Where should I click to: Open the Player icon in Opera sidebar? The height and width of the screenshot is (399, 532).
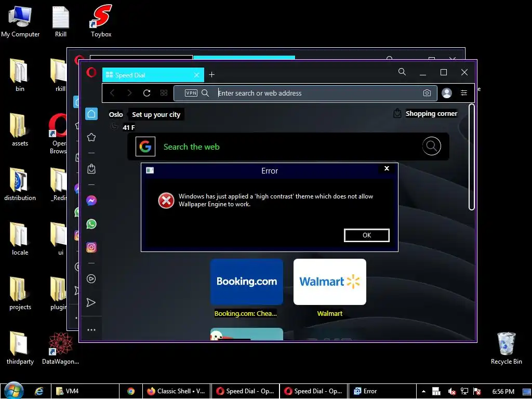click(x=91, y=279)
